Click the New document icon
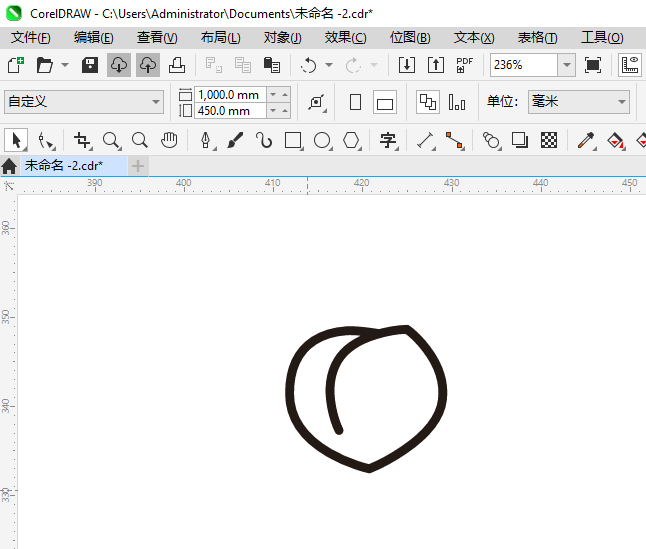The image size is (646, 549). coord(16,65)
